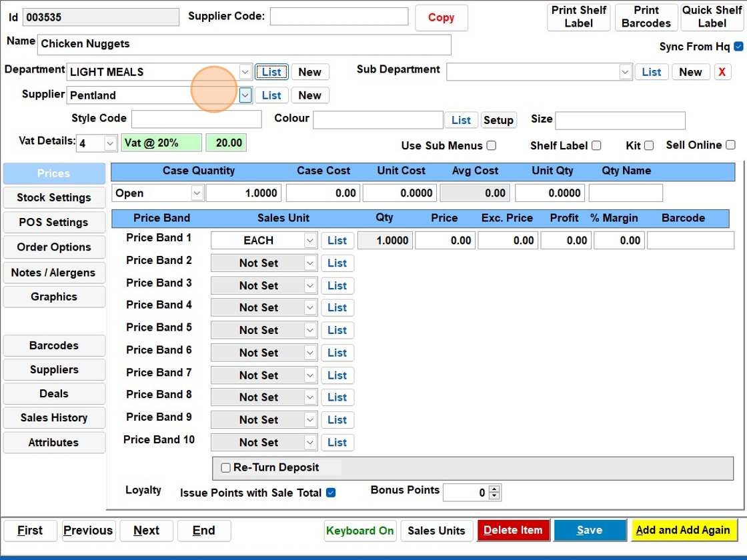Image resolution: width=747 pixels, height=560 pixels.
Task: Open the Order Options tab
Action: pos(54,247)
